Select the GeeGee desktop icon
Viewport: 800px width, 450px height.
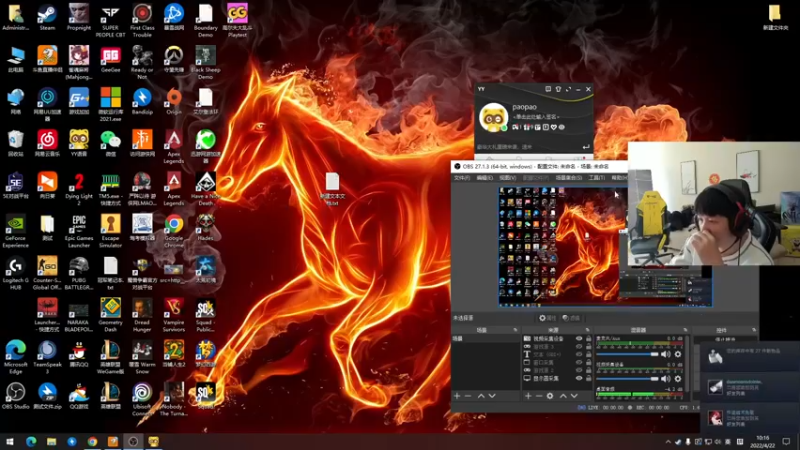pyautogui.click(x=110, y=59)
